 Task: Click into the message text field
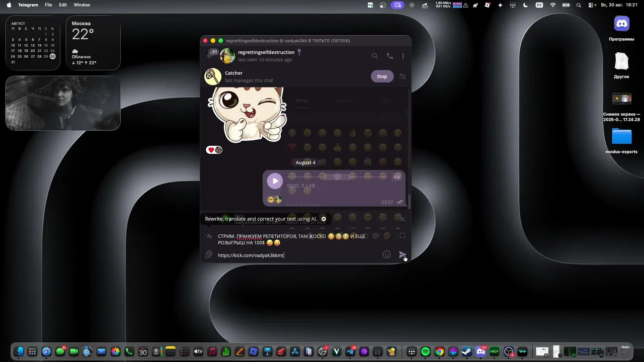click(297, 245)
